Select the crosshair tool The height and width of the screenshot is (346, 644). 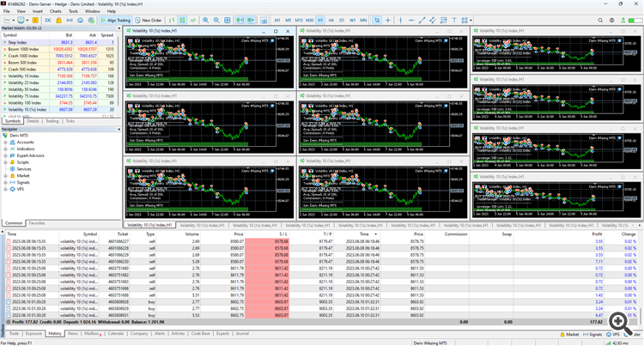(388, 20)
